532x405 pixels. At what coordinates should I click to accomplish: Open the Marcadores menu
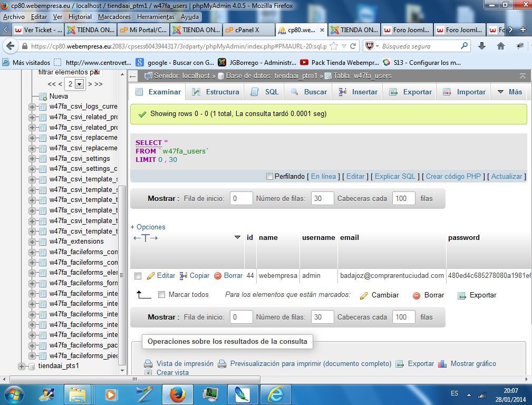[x=114, y=17]
